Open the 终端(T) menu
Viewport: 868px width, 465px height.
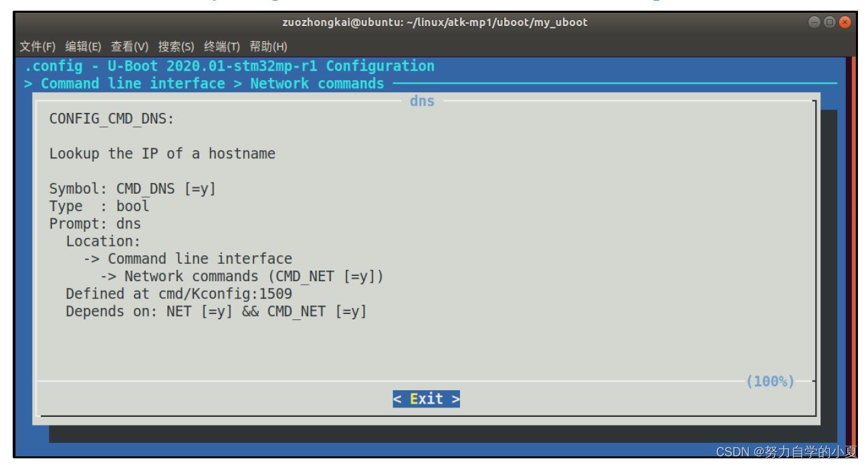[222, 47]
